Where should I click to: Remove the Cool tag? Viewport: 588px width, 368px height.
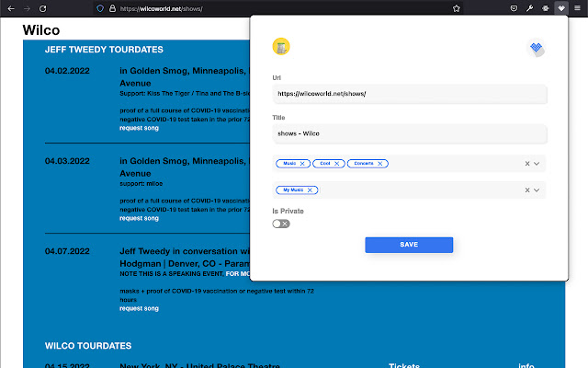point(337,164)
